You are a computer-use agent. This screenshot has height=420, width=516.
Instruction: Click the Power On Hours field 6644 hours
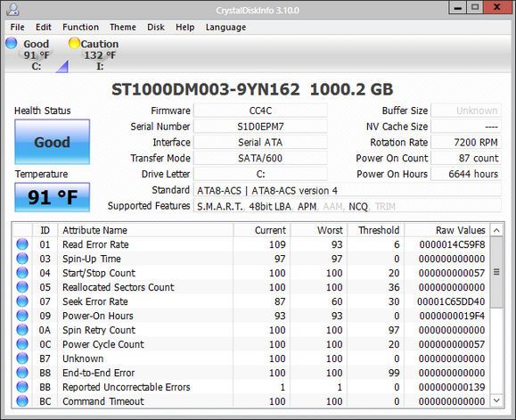point(466,174)
